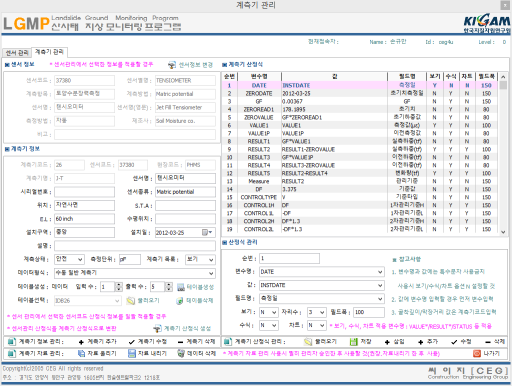
Task: Close the 계측기 관리 window
Action: [x=504, y=5]
